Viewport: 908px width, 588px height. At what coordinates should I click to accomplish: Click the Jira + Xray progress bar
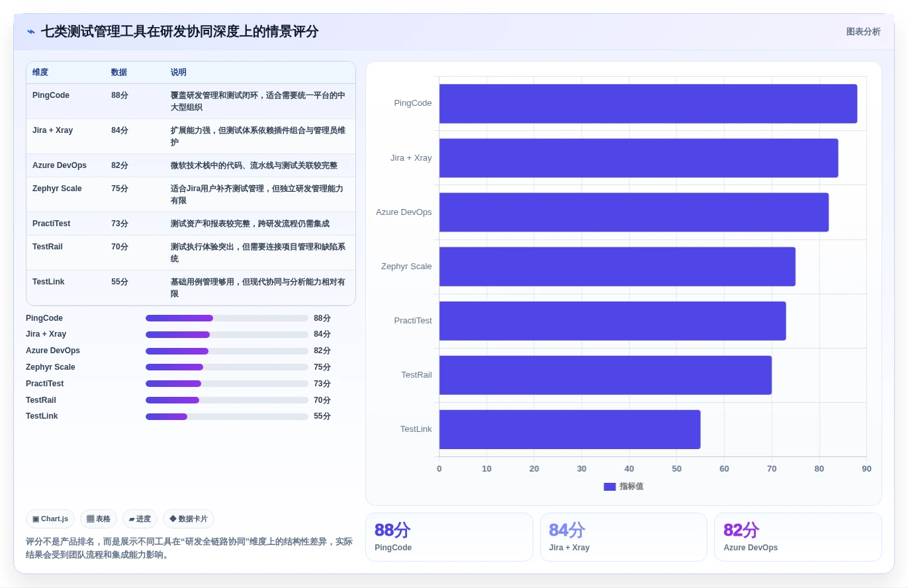(227, 335)
